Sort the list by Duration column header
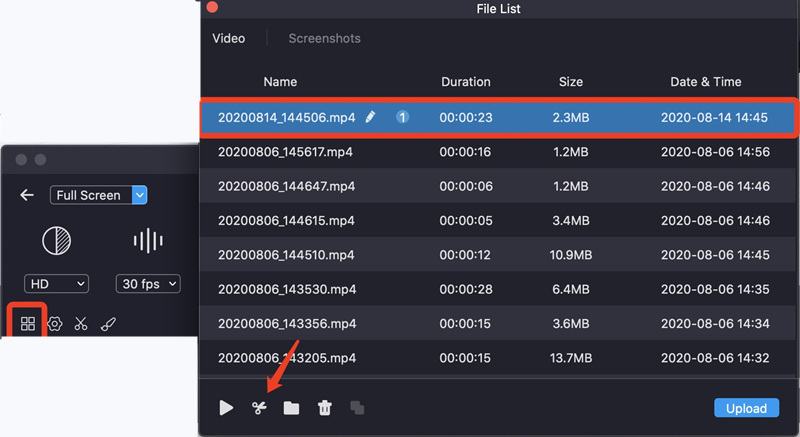Image resolution: width=800 pixels, height=437 pixels. (466, 82)
